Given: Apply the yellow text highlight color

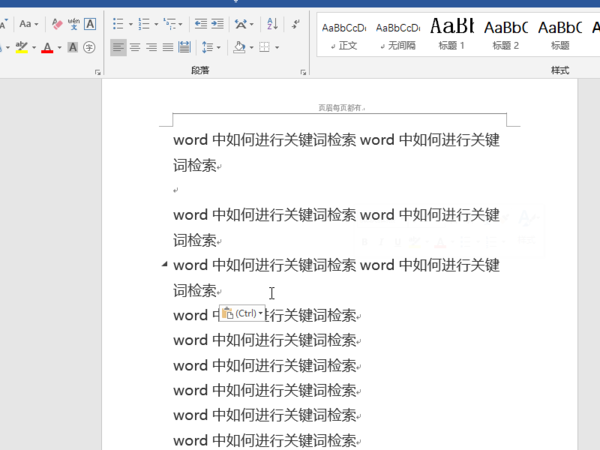Looking at the screenshot, I should tap(22, 47).
